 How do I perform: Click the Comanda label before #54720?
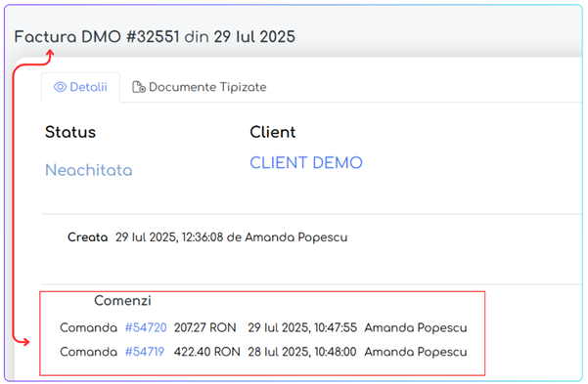coord(88,327)
